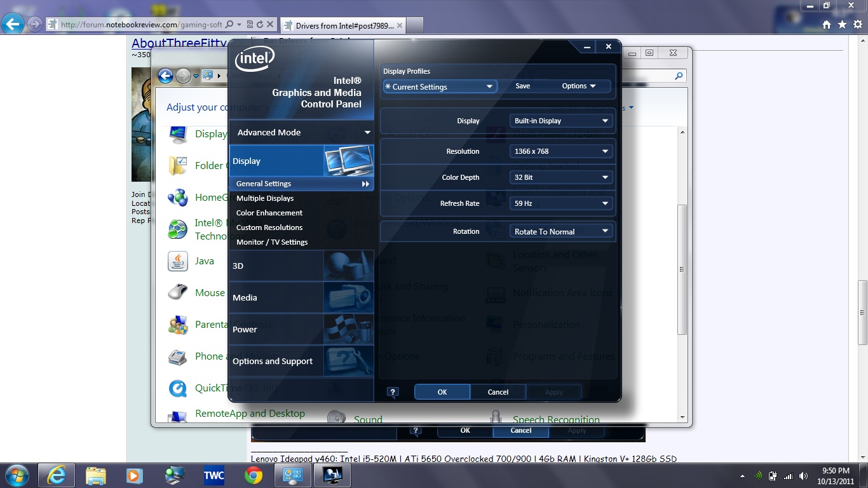Open the Rotation dropdown showing Rotate To Normal
868x488 pixels.
[561, 231]
